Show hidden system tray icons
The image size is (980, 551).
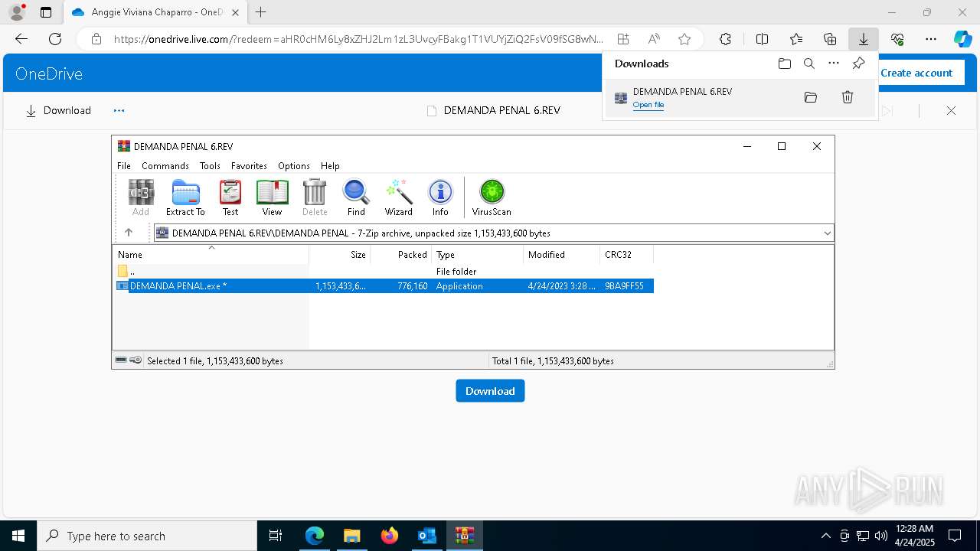point(825,536)
